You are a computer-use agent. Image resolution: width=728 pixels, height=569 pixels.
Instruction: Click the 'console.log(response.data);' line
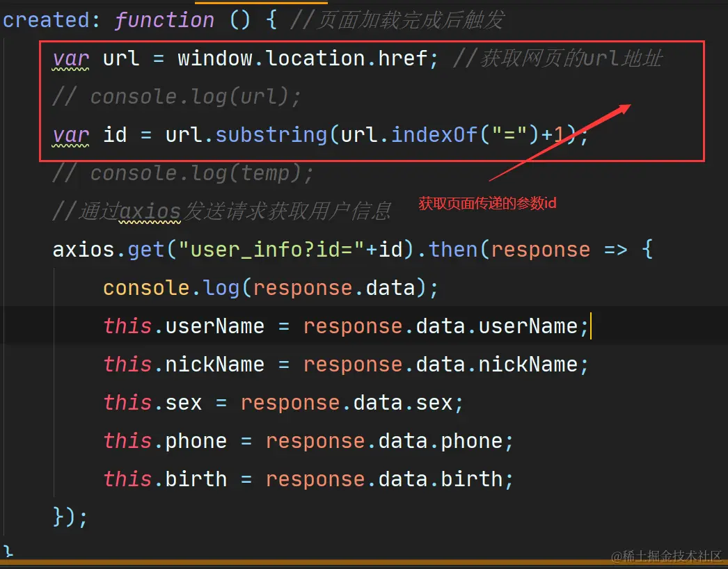[270, 288]
